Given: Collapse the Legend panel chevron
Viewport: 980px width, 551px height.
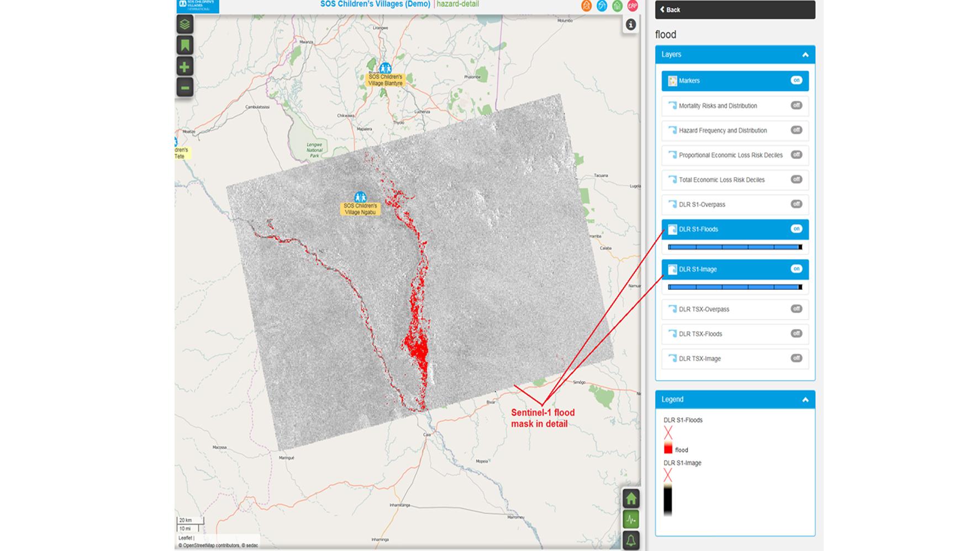Looking at the screenshot, I should (x=805, y=400).
